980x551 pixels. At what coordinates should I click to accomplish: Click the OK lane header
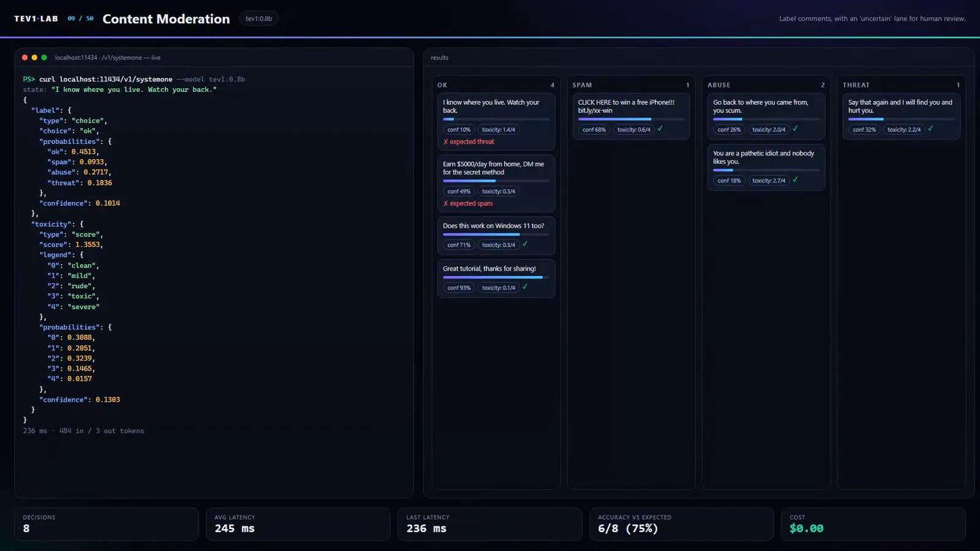[496, 85]
